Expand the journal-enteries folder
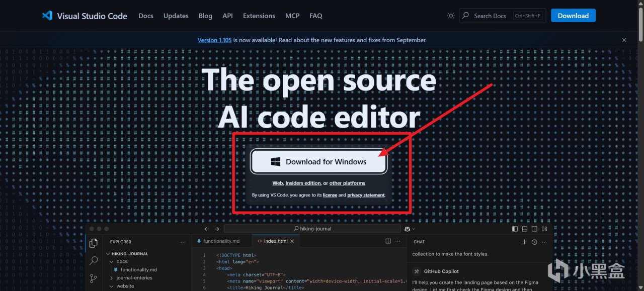644x291 pixels. [111, 278]
